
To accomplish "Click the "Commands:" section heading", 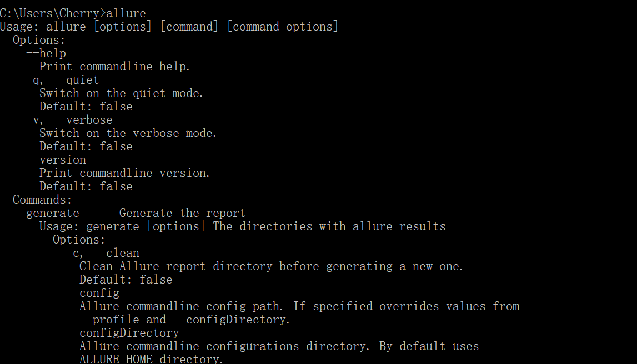I will click(42, 199).
